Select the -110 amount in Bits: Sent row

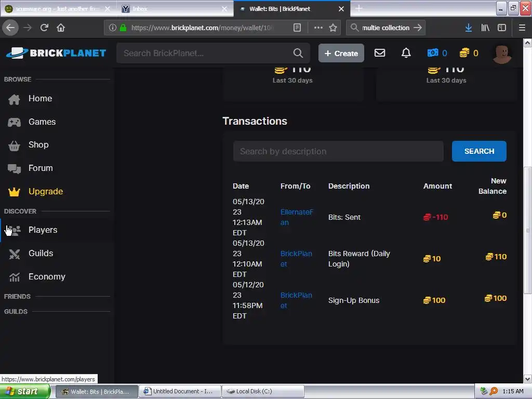pos(436,217)
